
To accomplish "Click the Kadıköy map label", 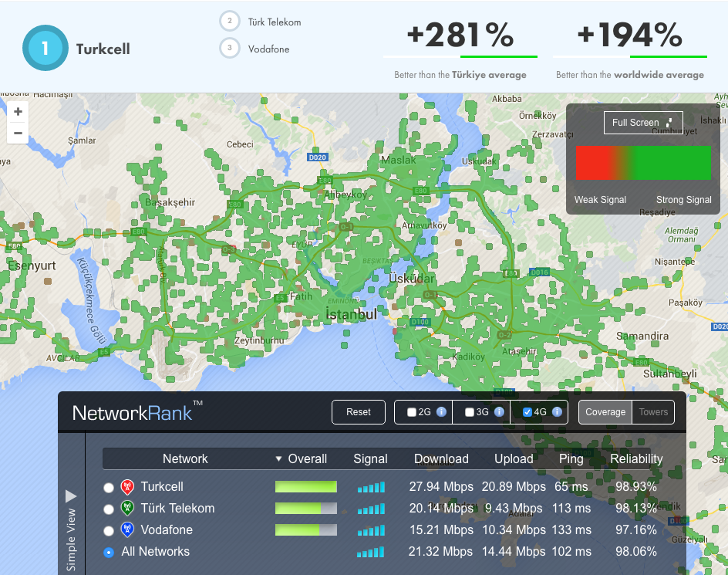I will (x=468, y=357).
